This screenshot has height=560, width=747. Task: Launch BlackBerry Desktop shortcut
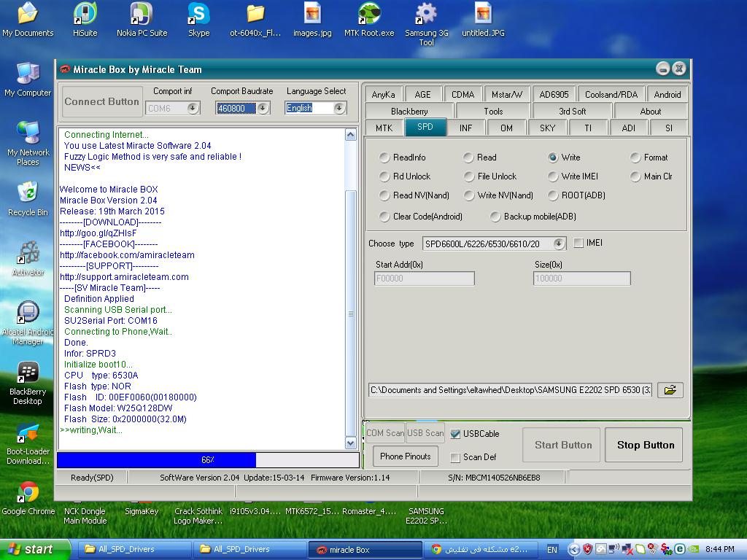(x=28, y=383)
